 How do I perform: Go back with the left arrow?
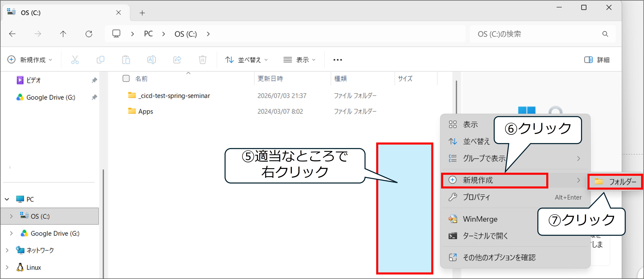coord(12,34)
